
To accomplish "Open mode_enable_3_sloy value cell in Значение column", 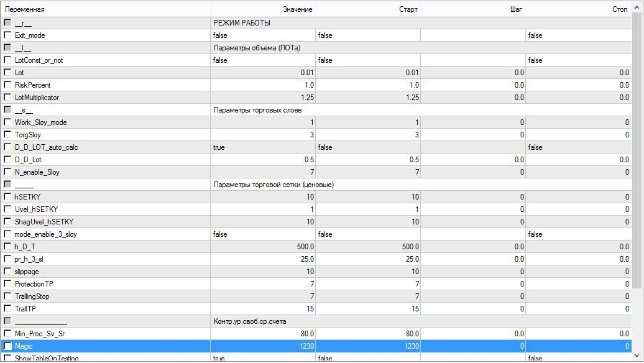I will [x=263, y=234].
